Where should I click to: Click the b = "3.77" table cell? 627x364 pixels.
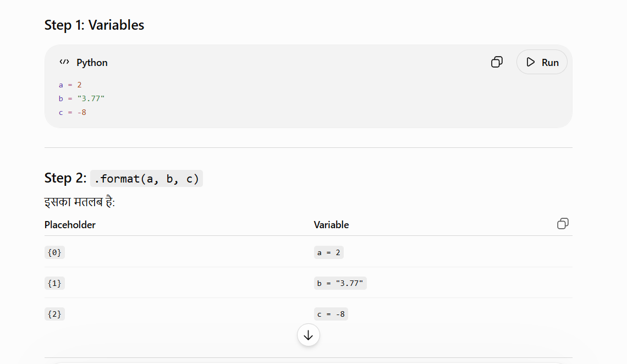click(340, 283)
